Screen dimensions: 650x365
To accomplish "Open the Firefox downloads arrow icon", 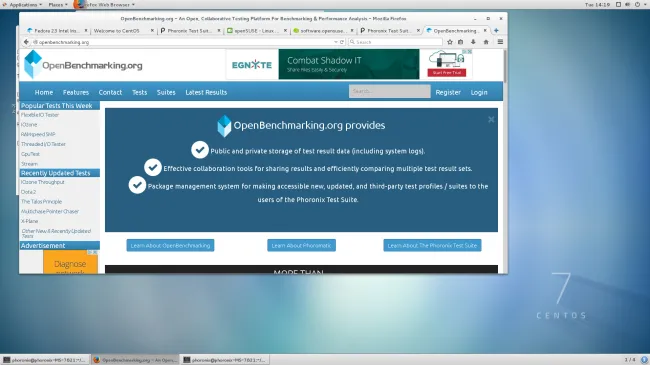I will pyautogui.click(x=473, y=42).
